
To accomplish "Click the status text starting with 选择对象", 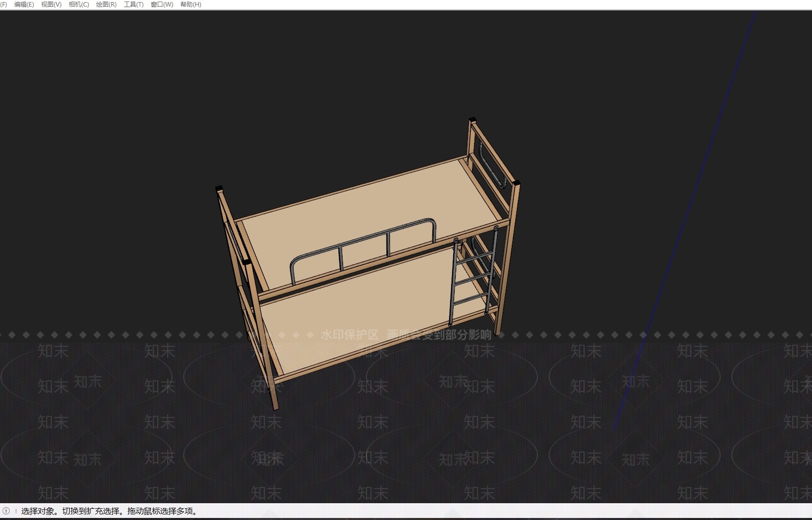I will point(109,511).
